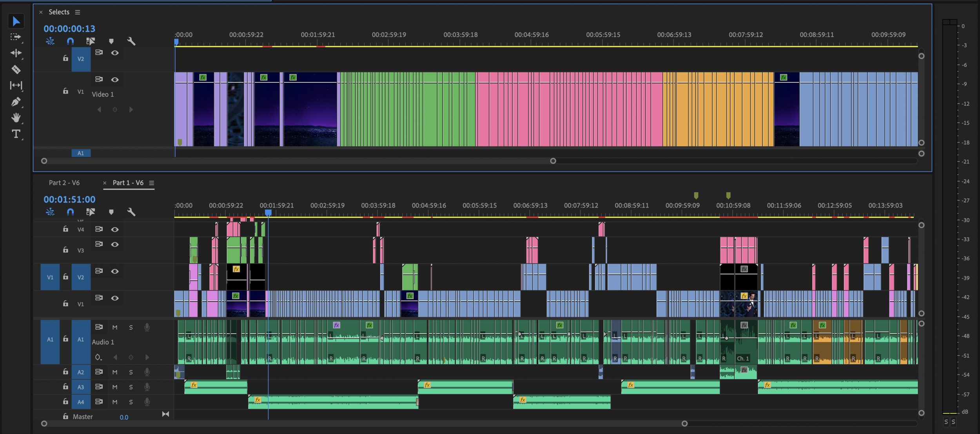Enable voice-over record on Audio 1
980x434 pixels.
[147, 327]
